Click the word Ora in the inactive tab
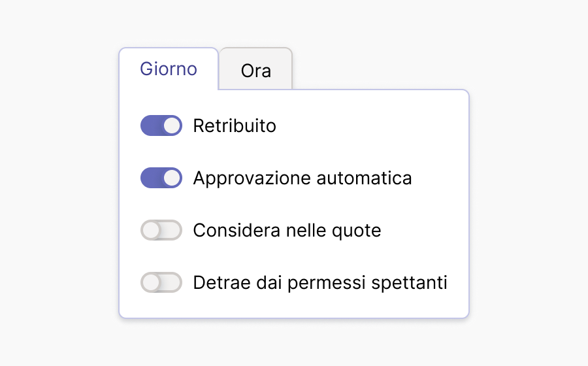 [255, 70]
